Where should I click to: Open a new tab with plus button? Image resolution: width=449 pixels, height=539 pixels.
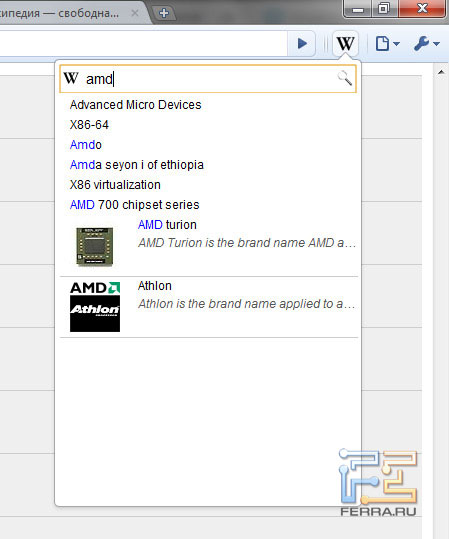pos(164,13)
